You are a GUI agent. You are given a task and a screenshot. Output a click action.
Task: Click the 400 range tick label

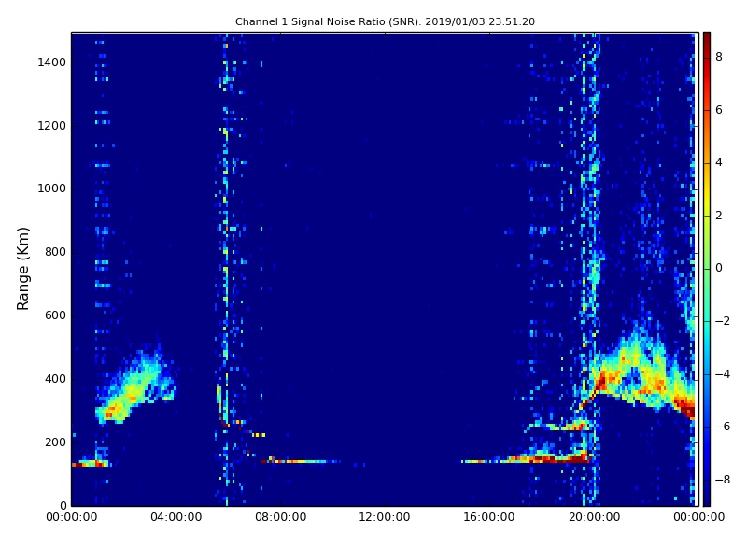point(55,379)
